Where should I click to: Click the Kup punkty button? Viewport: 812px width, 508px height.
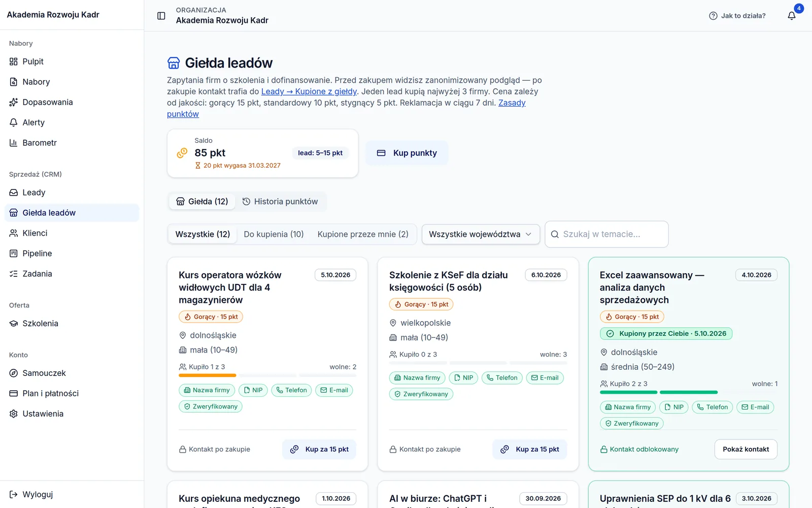(407, 153)
